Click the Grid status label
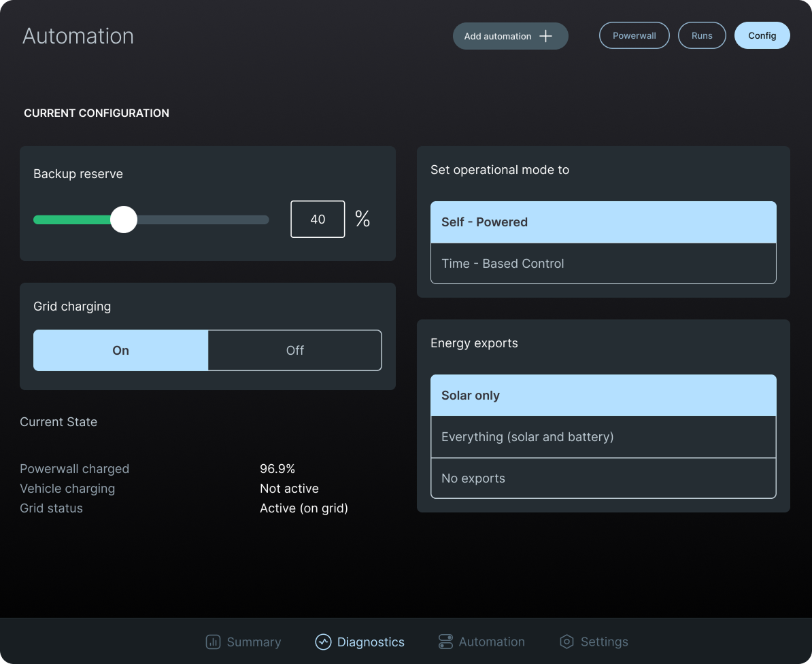 [x=51, y=508]
